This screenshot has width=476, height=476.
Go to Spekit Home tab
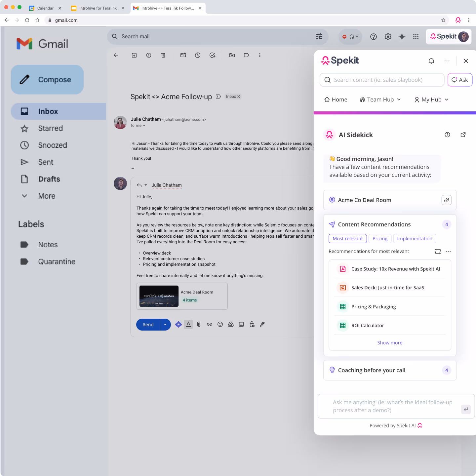click(336, 99)
